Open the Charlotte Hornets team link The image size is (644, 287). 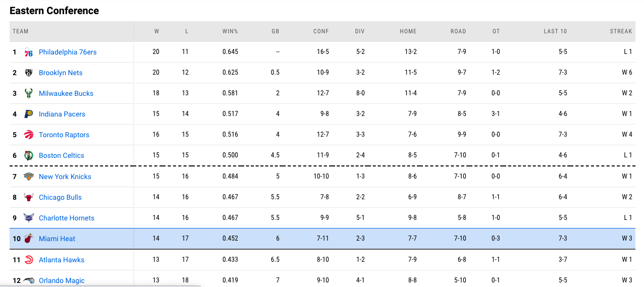point(67,218)
